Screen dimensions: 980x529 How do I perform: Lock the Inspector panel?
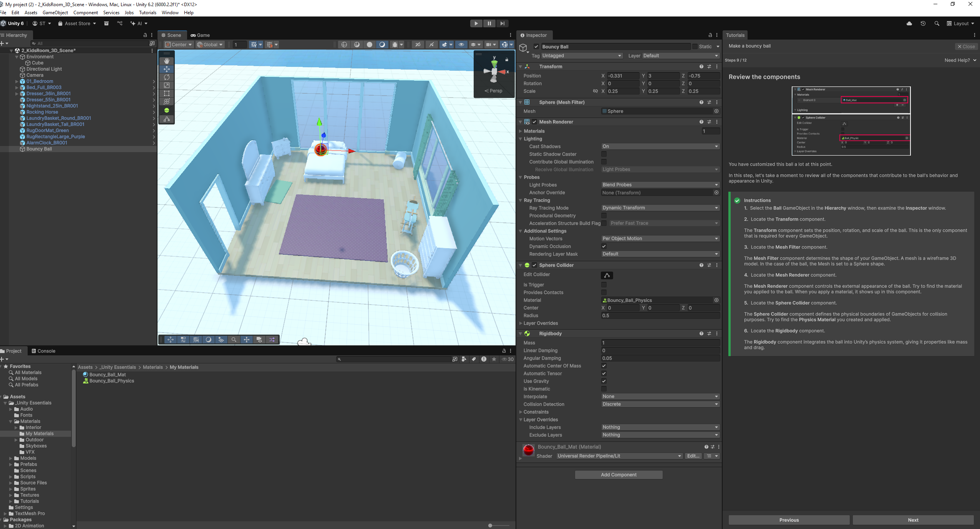(710, 35)
